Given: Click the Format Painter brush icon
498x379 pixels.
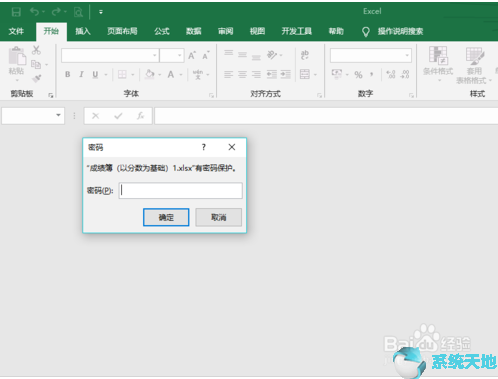Looking at the screenshot, I should 36,78.
